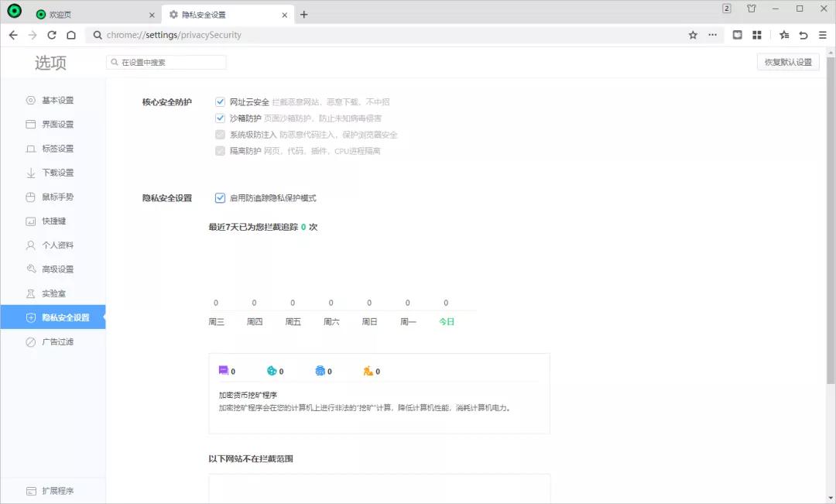
Task: Open the hamburger menu in the toolbar
Action: coord(822,35)
